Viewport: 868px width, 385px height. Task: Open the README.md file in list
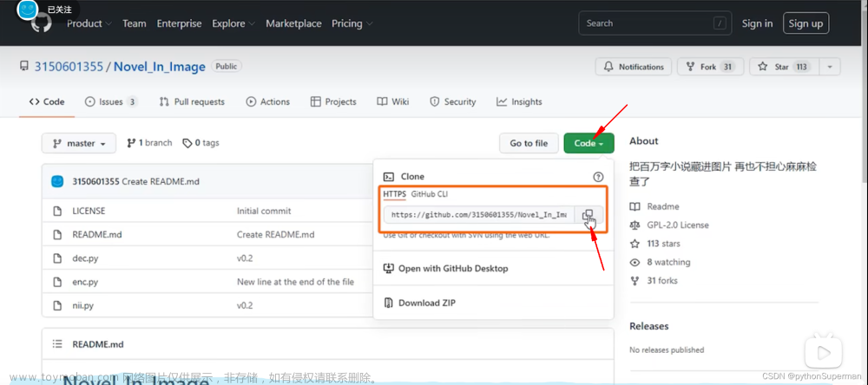97,234
